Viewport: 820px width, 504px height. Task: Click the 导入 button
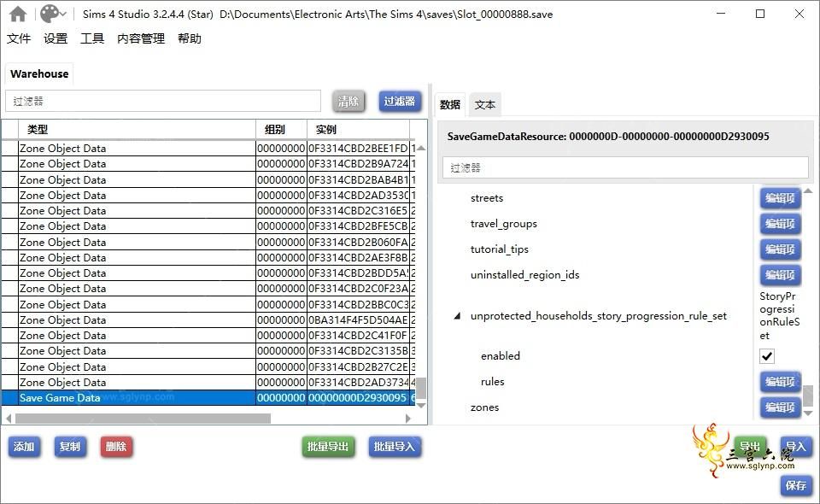[x=796, y=447]
